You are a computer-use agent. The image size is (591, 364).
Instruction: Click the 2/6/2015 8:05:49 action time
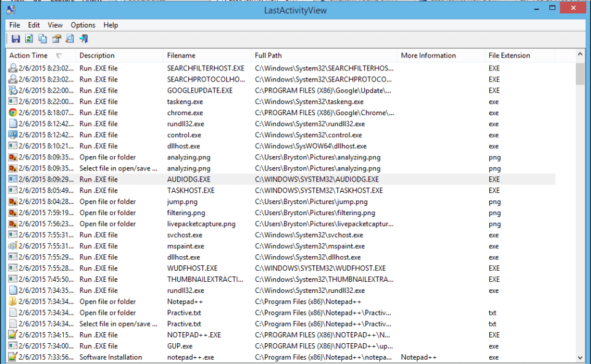(x=46, y=191)
